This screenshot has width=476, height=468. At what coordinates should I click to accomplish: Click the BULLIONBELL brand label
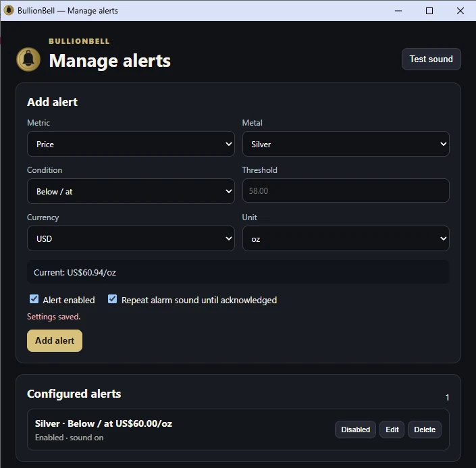[79, 41]
